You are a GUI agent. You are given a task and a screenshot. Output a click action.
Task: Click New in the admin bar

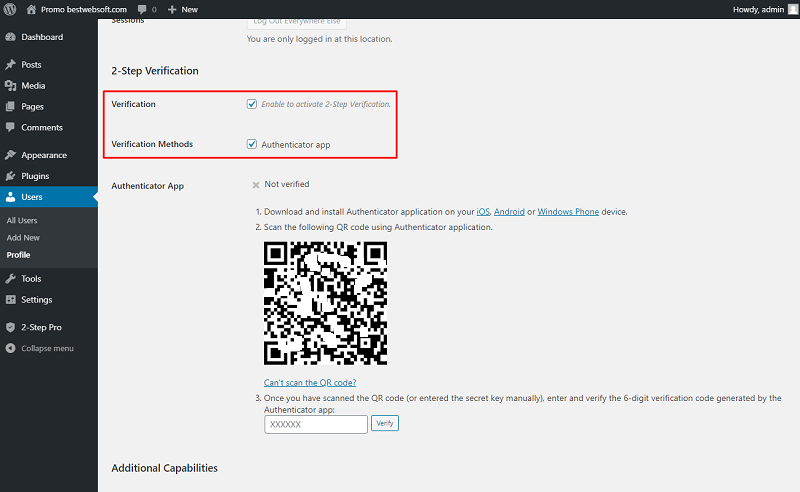(x=189, y=9)
